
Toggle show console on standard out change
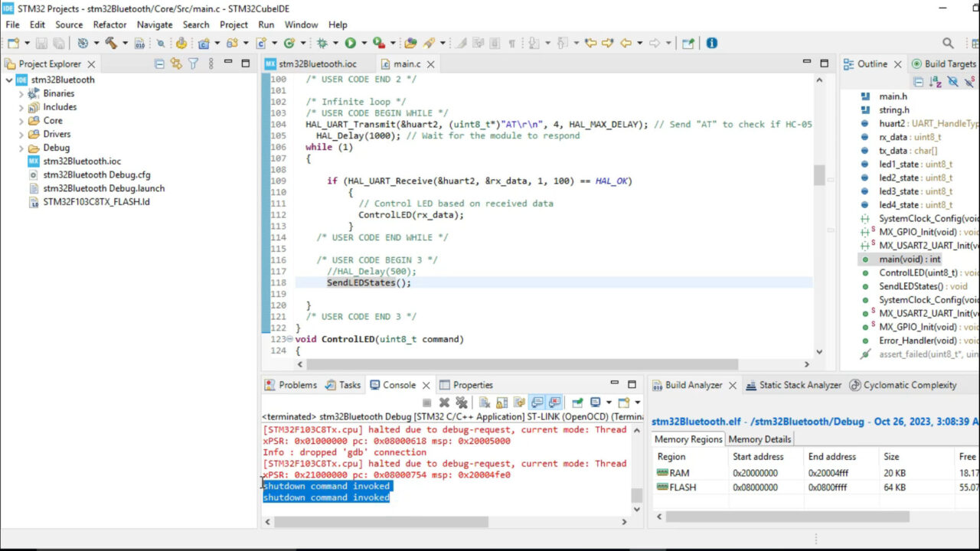tap(537, 403)
